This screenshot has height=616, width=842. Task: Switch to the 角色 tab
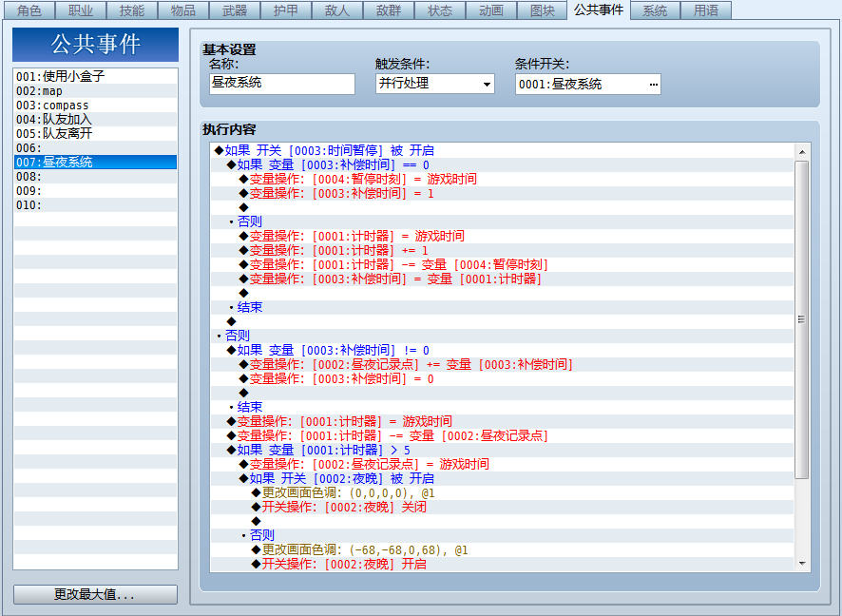click(29, 10)
